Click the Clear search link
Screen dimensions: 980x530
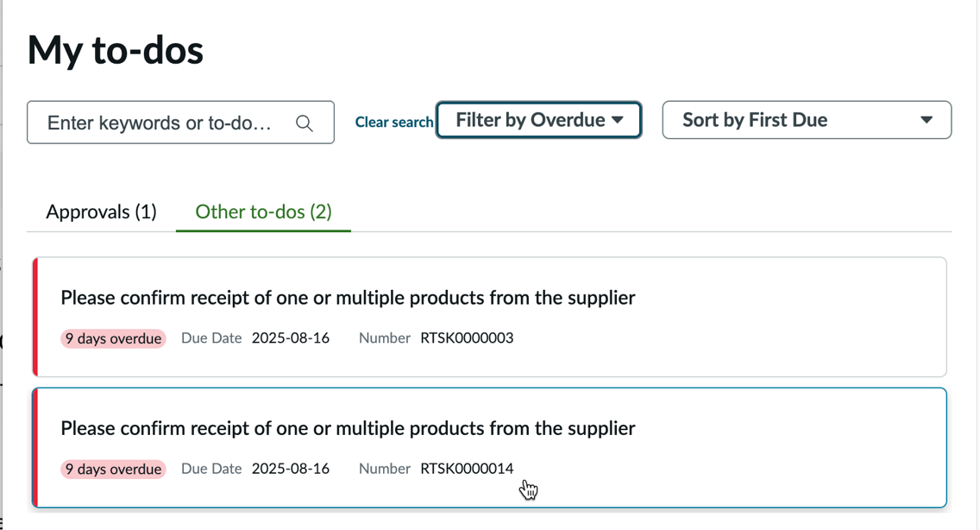393,122
